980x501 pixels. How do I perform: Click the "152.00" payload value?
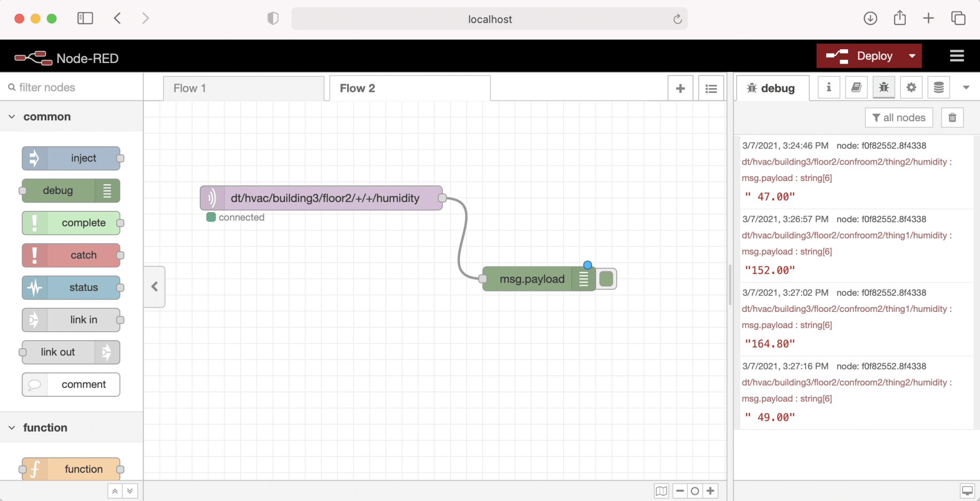click(x=770, y=270)
